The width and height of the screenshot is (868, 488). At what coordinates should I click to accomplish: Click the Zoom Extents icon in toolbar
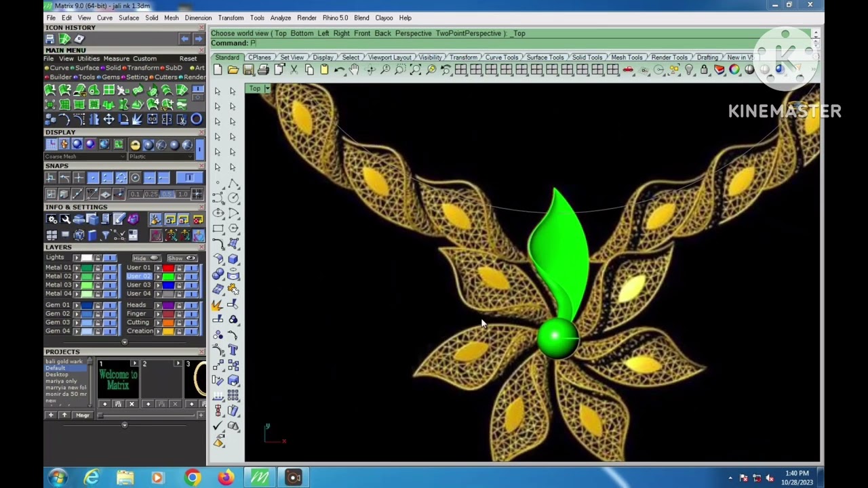point(416,70)
